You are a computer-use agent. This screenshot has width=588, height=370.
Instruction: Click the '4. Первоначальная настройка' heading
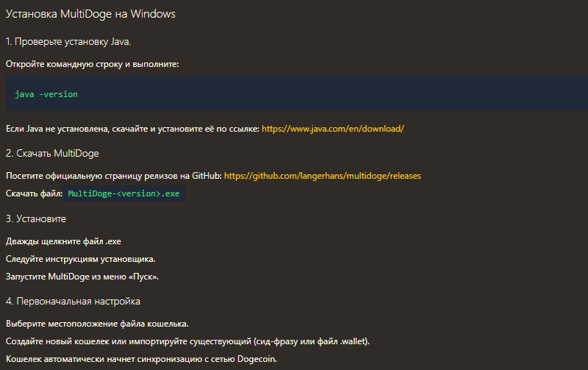(x=73, y=301)
